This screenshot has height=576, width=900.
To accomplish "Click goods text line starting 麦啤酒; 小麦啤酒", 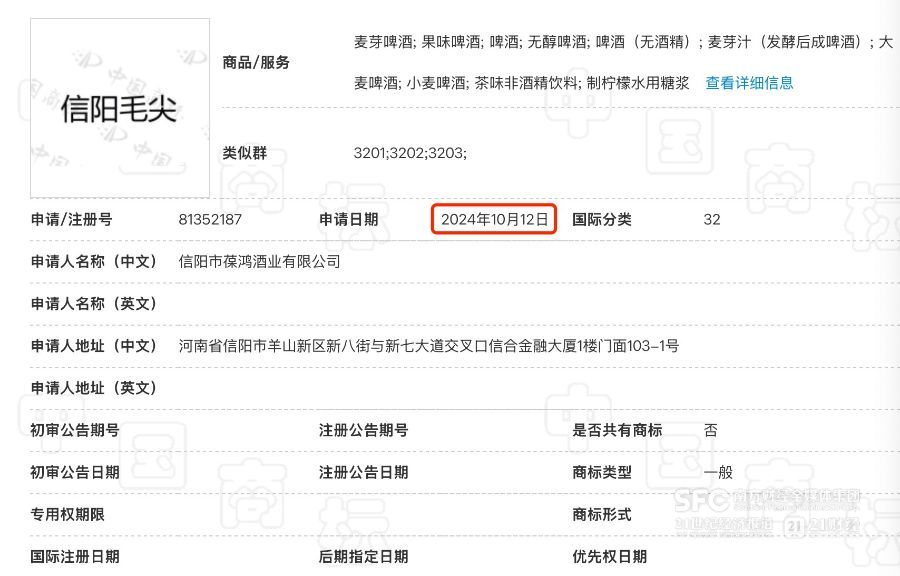I will [521, 83].
